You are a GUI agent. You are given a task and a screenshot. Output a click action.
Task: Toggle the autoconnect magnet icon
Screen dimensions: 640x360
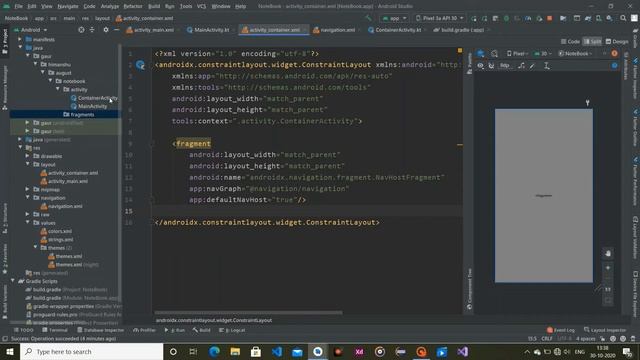click(x=491, y=65)
